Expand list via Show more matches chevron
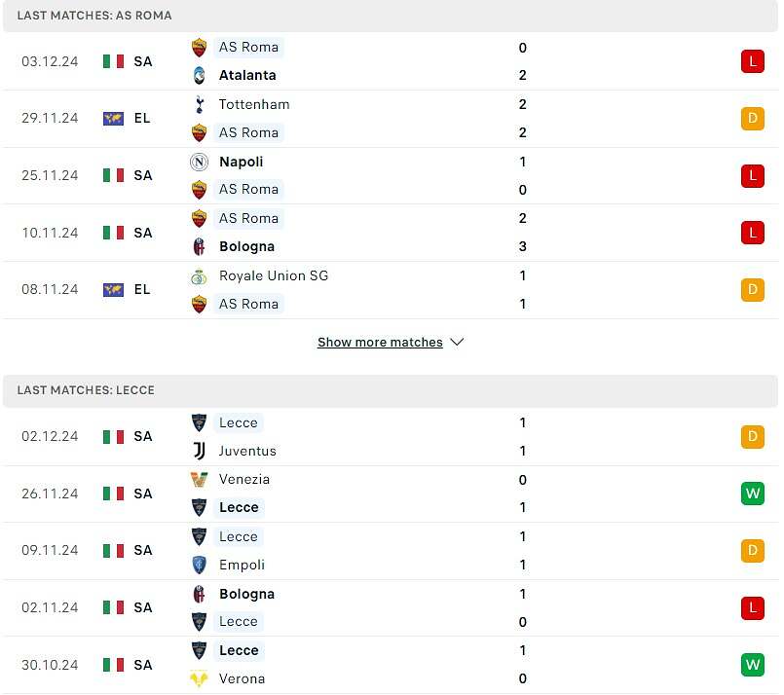784x695 pixels. click(457, 343)
